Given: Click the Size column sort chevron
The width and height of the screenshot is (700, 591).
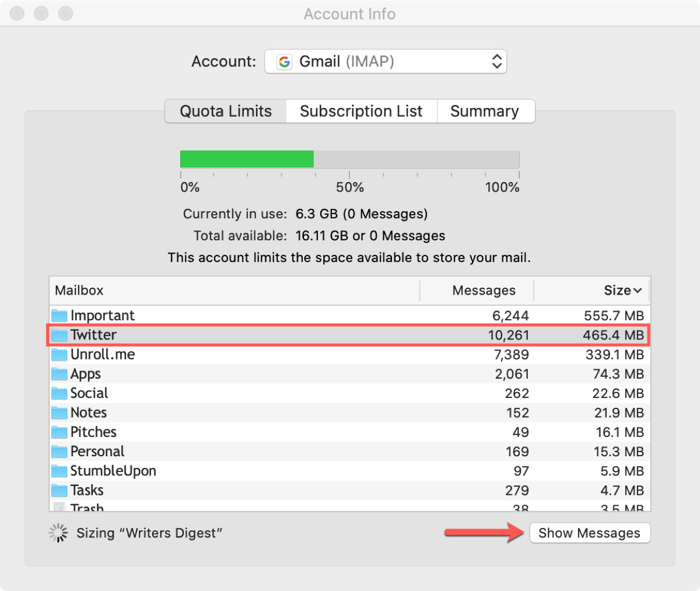Looking at the screenshot, I should click(636, 290).
